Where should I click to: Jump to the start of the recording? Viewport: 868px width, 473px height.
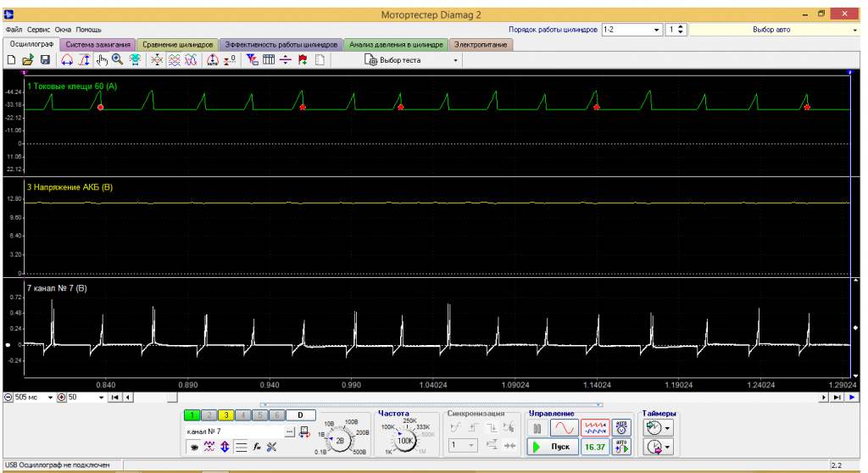coord(114,397)
